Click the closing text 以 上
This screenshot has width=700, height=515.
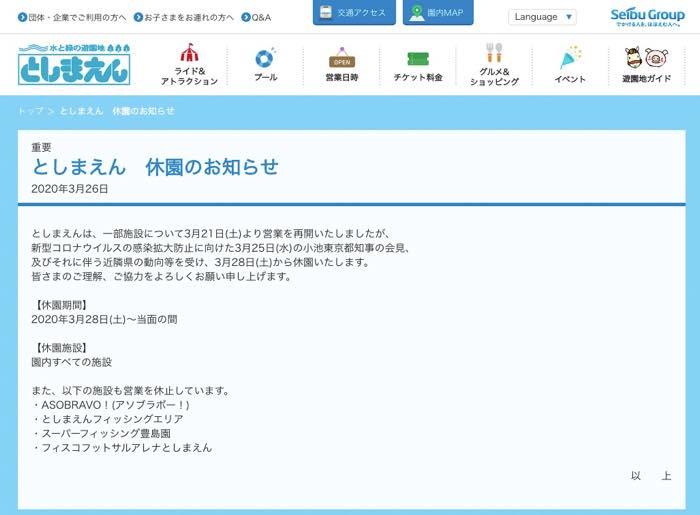click(651, 476)
